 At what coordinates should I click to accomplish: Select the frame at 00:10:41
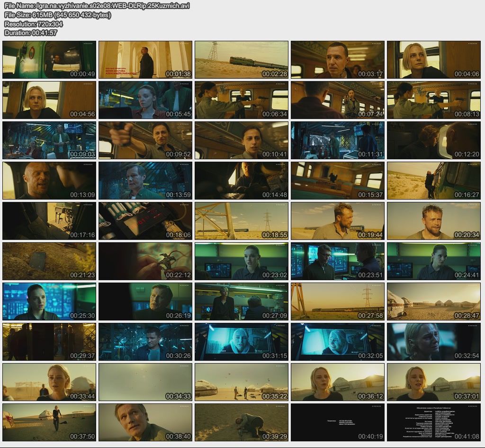242,140
